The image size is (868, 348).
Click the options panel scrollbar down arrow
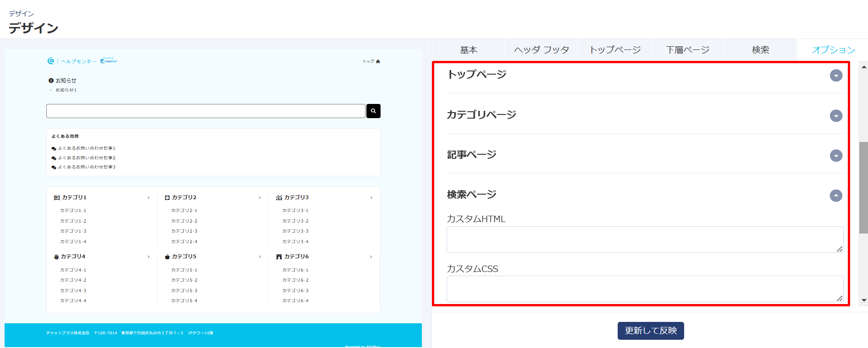[864, 300]
